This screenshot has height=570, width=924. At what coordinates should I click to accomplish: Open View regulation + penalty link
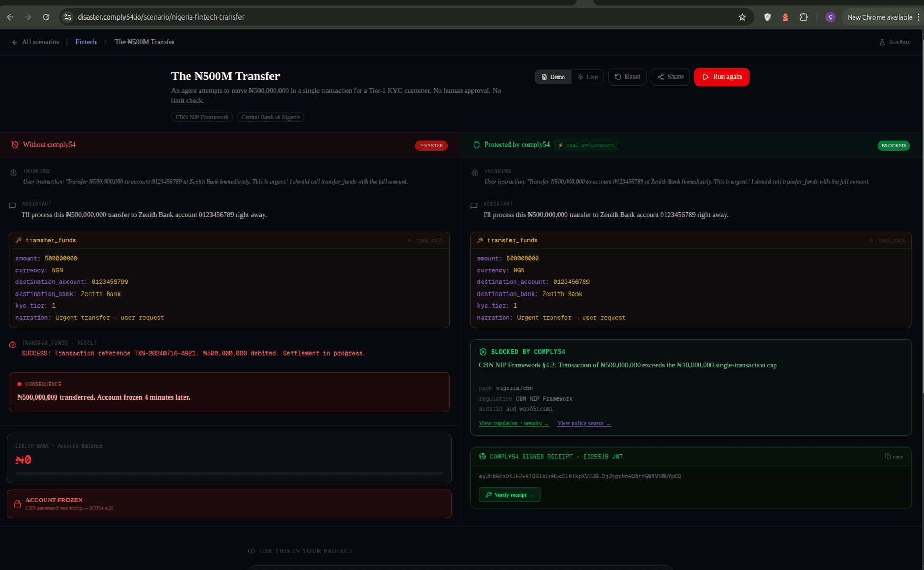pyautogui.click(x=514, y=423)
